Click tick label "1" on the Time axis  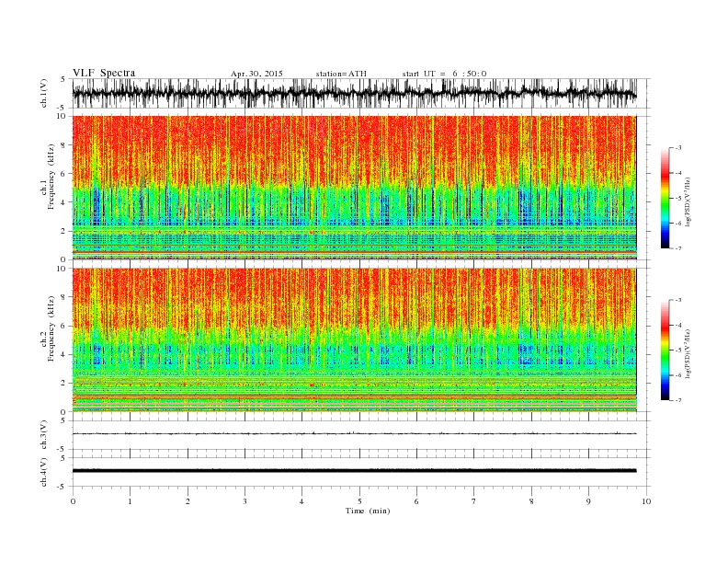tap(130, 501)
